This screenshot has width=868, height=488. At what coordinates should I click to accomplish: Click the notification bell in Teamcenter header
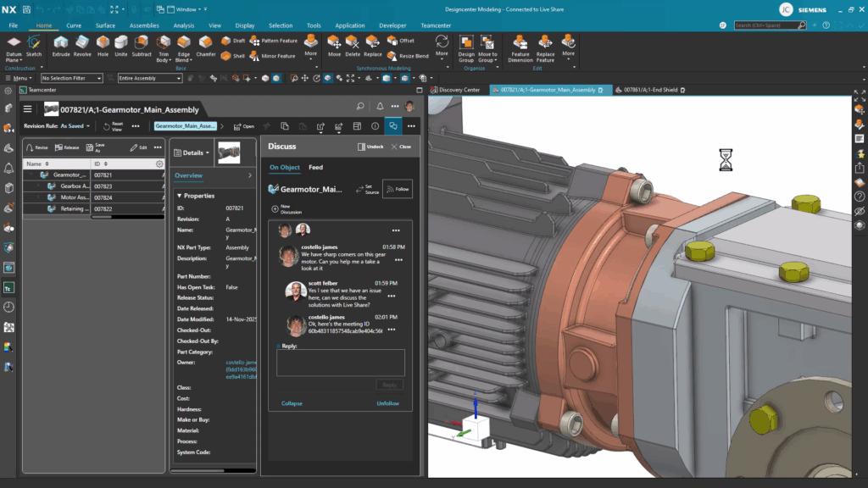[380, 107]
